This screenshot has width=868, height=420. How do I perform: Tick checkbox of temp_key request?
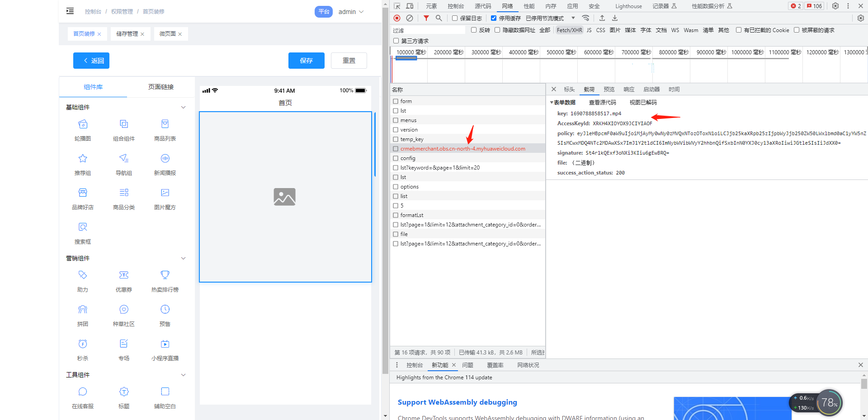pos(396,139)
